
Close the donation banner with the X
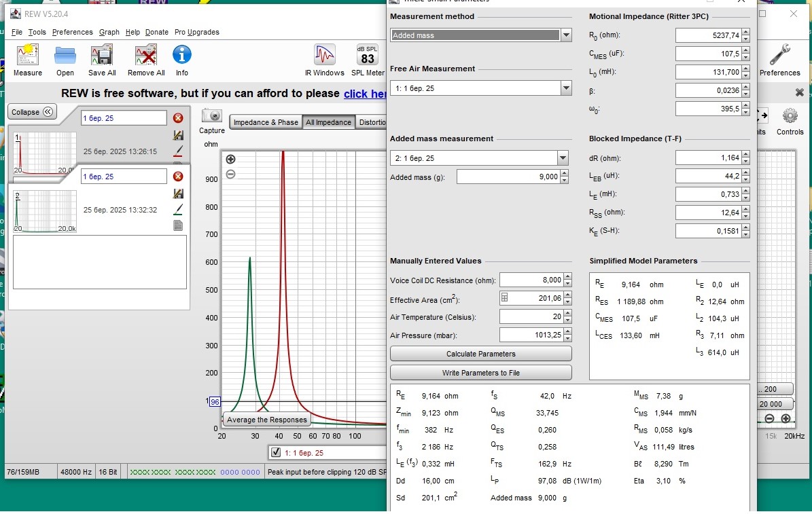click(x=800, y=92)
